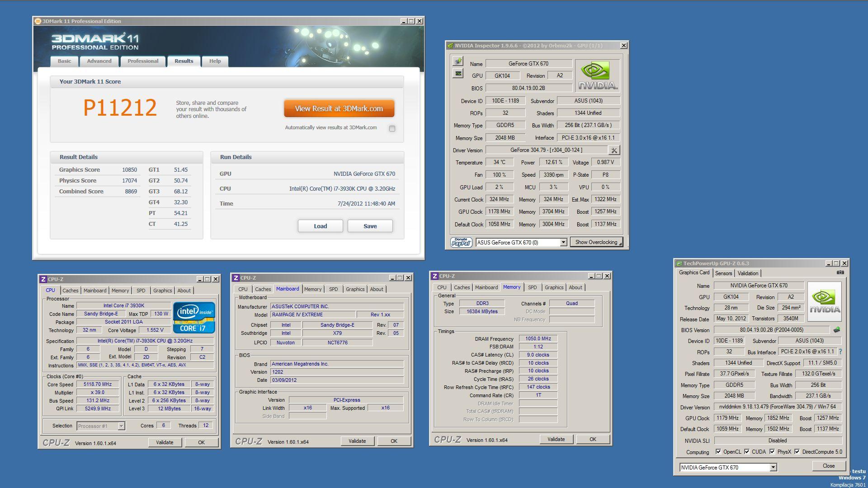Click View Result at 3DMark.com button
The image size is (868, 488).
pos(339,108)
